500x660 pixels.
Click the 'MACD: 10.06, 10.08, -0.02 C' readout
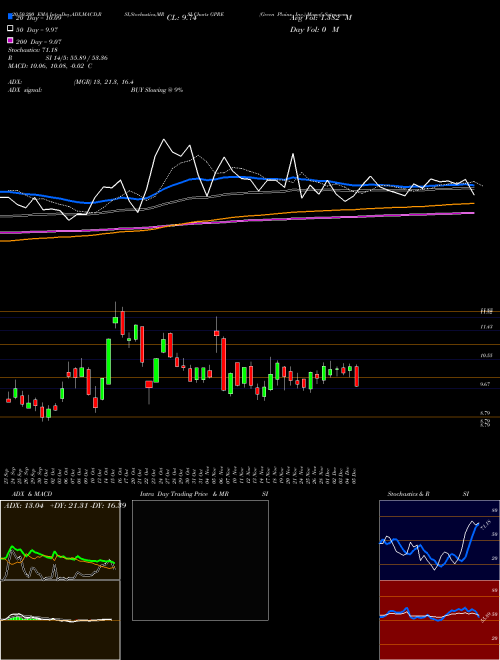tap(50, 66)
